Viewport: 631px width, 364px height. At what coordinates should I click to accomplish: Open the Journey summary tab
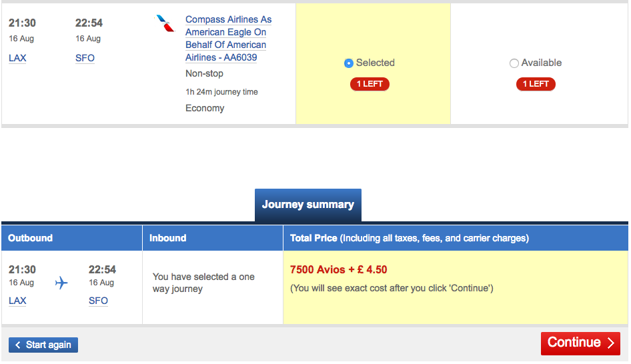pyautogui.click(x=308, y=205)
